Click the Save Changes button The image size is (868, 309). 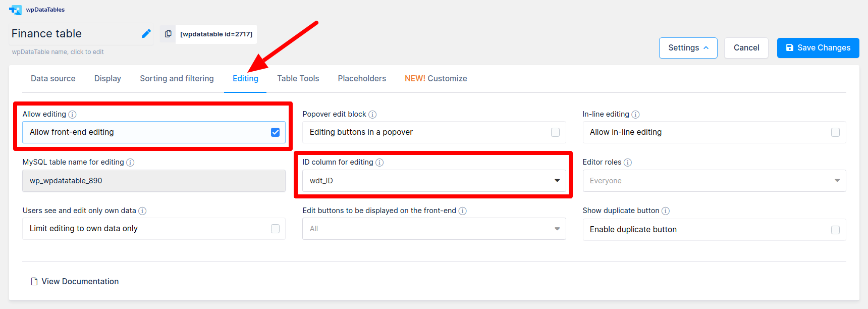point(818,47)
